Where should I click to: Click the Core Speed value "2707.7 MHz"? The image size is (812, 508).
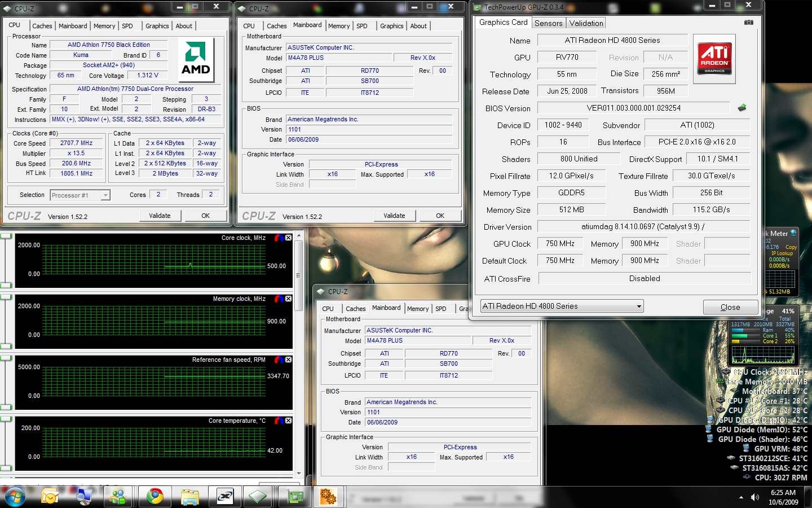(77, 143)
